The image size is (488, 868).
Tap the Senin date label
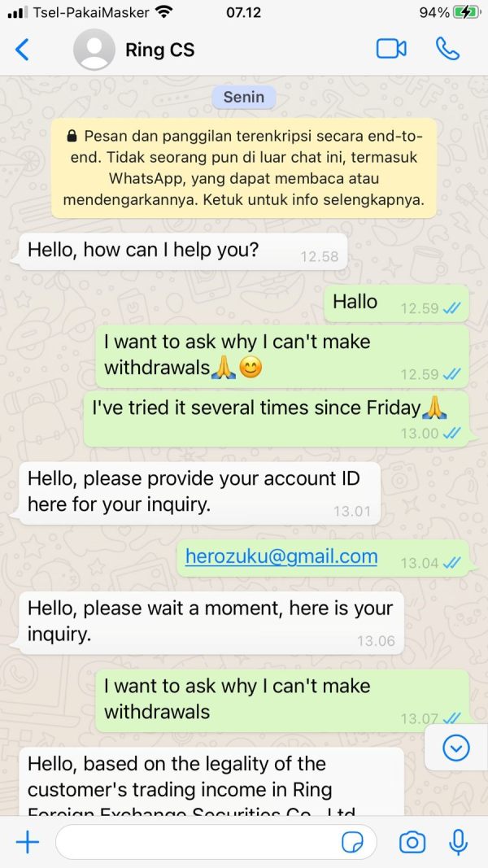click(x=243, y=97)
